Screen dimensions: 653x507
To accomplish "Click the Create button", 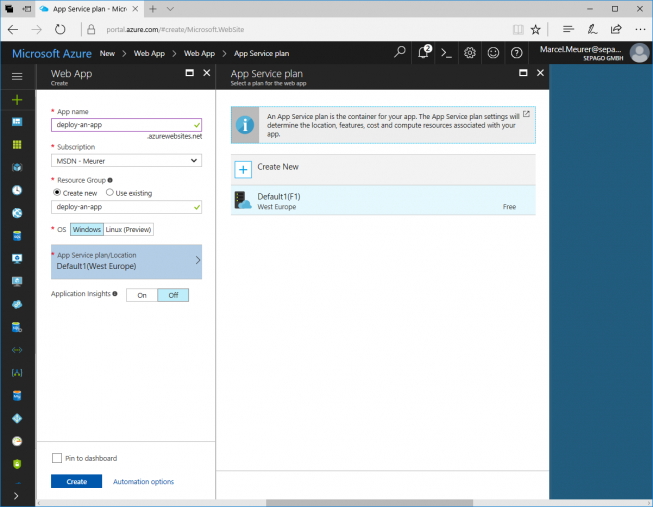I will (77, 481).
